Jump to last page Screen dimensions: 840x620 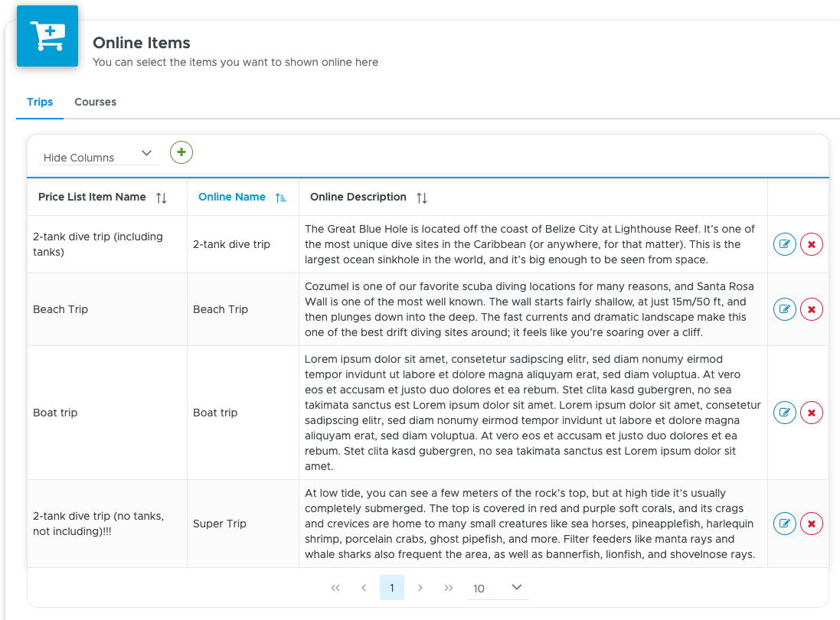tap(449, 588)
